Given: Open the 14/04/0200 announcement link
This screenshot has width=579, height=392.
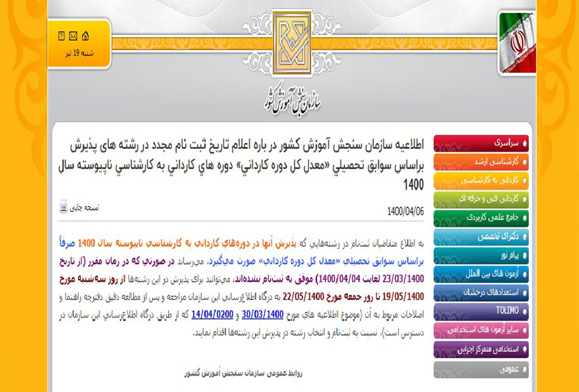Looking at the screenshot, I should 213,315.
